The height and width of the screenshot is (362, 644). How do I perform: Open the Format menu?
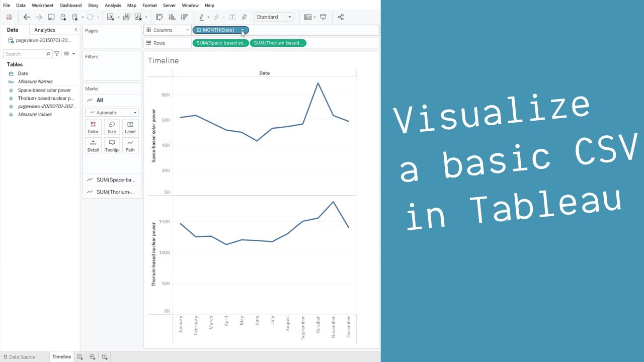coord(149,6)
